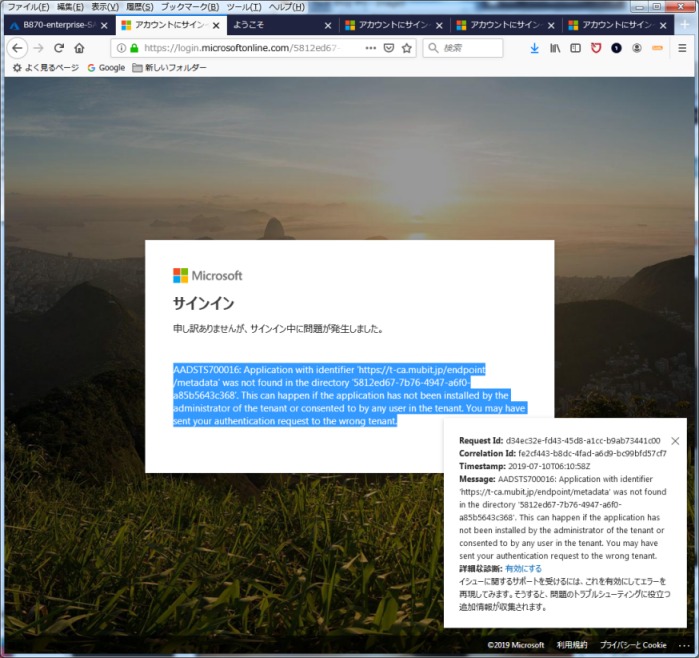Image resolution: width=699 pixels, height=658 pixels.
Task: Close the error details popup
Action: click(x=675, y=441)
